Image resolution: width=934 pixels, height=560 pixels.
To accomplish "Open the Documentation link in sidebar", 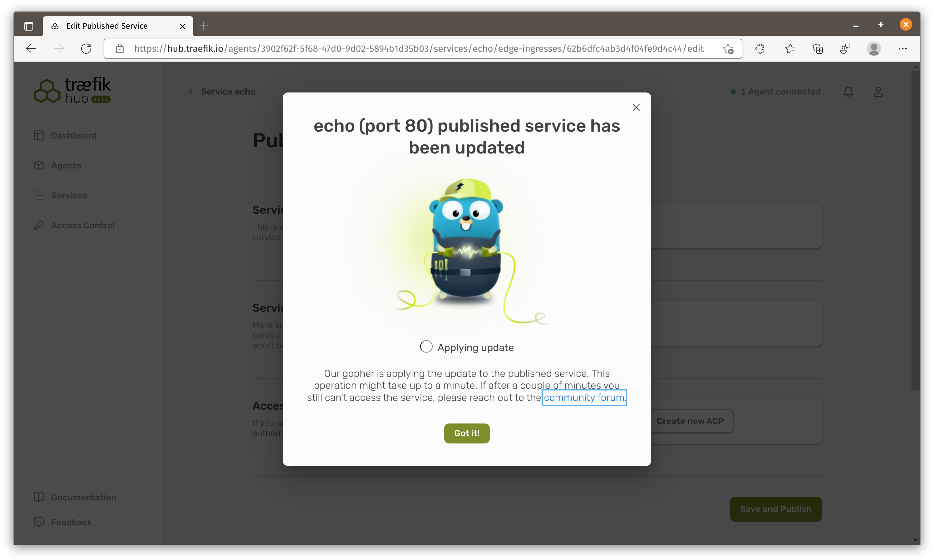I will 83,497.
